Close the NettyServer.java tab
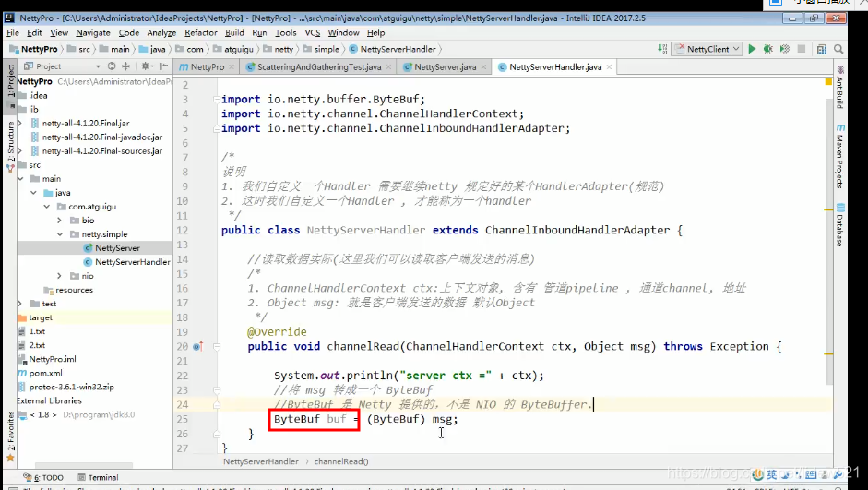868x490 pixels. [x=483, y=67]
